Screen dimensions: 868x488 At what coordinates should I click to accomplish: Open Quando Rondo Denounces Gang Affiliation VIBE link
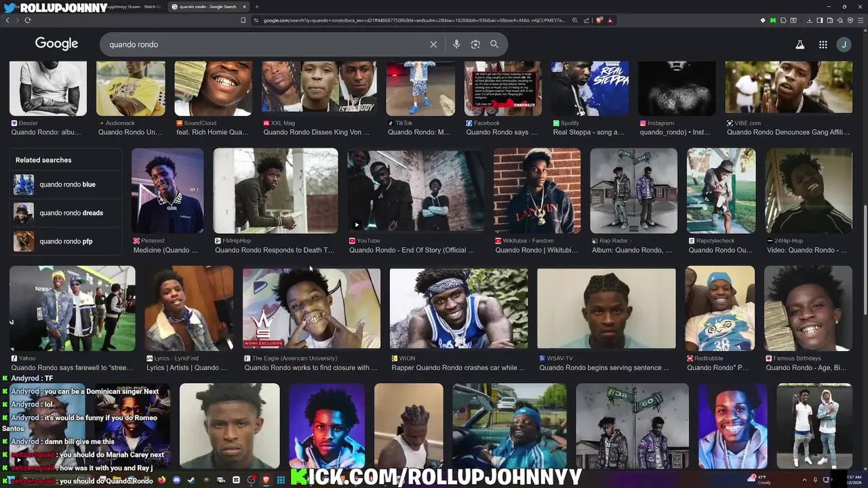[788, 132]
